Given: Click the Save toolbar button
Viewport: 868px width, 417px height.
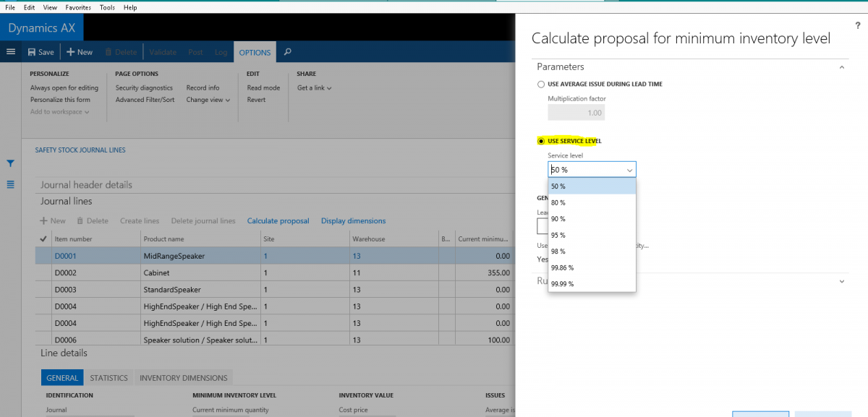Looking at the screenshot, I should [x=41, y=52].
